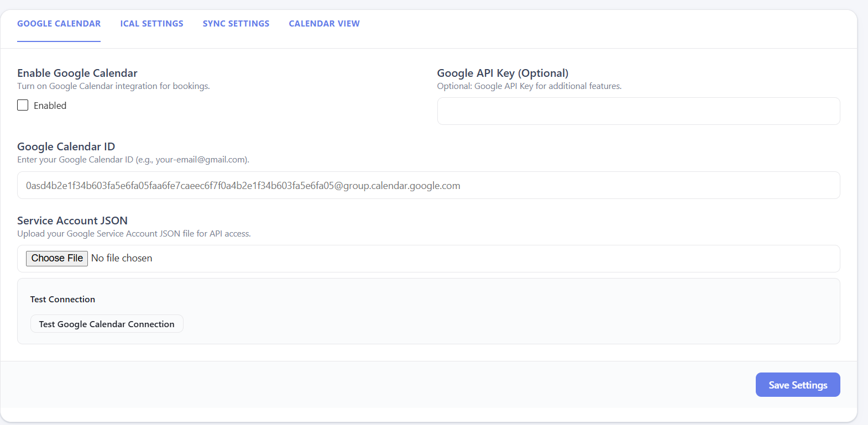The width and height of the screenshot is (868, 425).
Task: Save Settings with the blue button
Action: [x=798, y=385]
